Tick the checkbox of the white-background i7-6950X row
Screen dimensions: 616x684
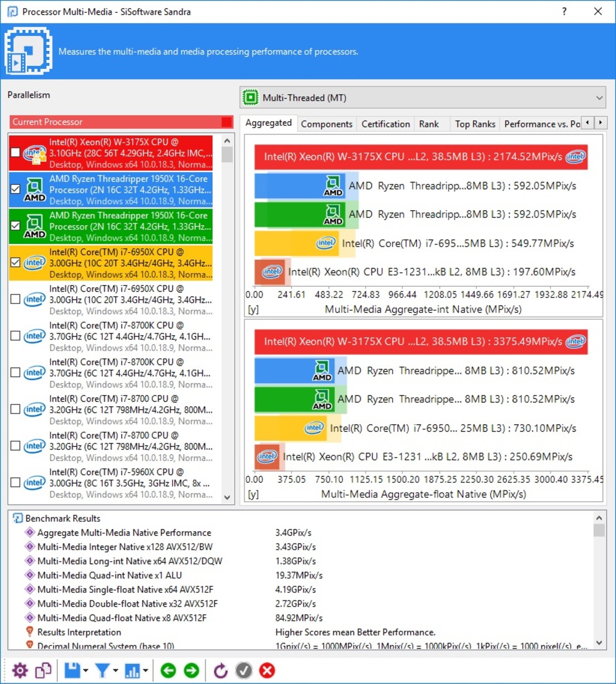(15, 299)
